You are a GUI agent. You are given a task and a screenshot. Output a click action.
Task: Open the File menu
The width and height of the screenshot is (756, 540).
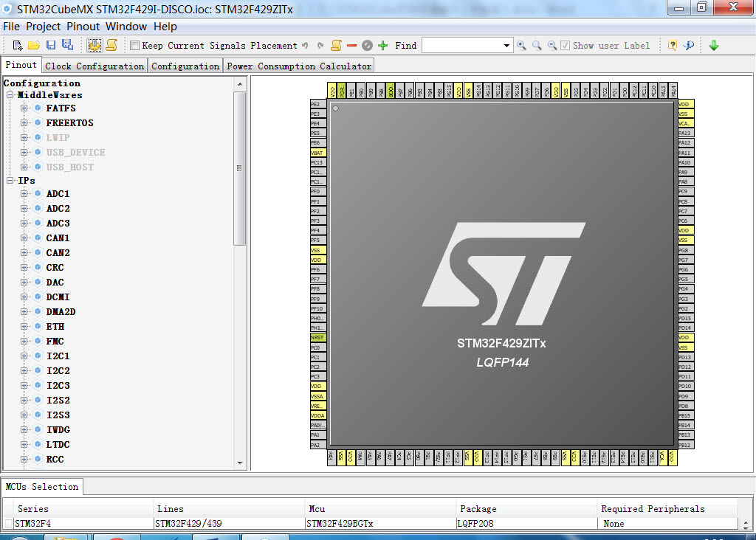[x=12, y=27]
